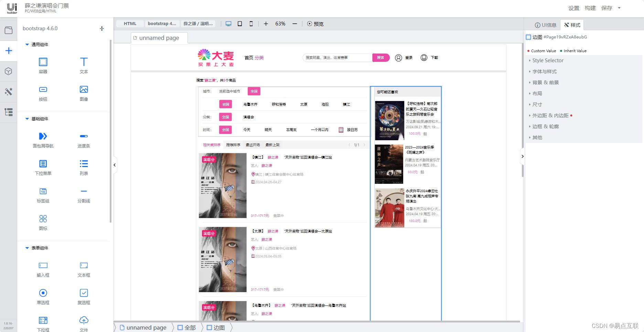Click the 登录 user icon on page
Viewport: 644px width, 332px height.
pos(398,58)
